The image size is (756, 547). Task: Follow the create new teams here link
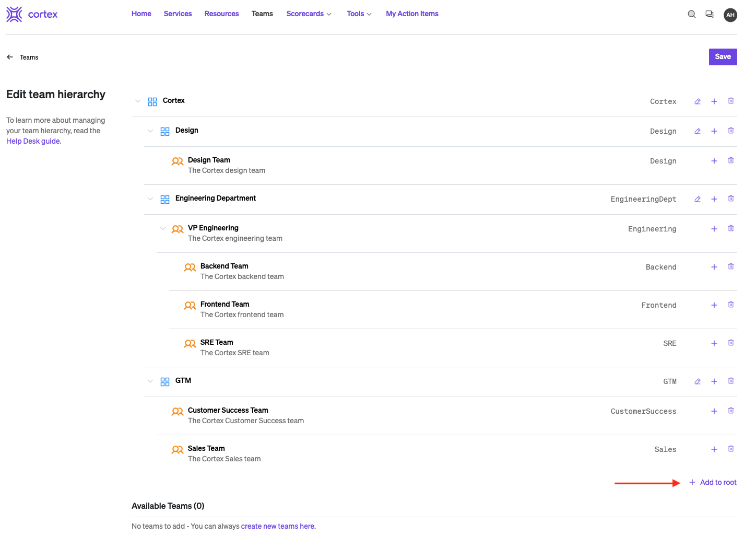click(x=278, y=526)
